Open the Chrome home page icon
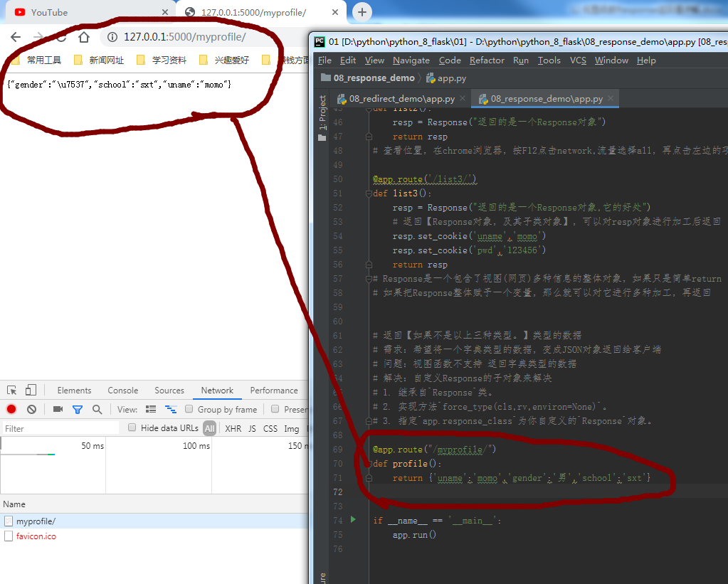 point(83,37)
